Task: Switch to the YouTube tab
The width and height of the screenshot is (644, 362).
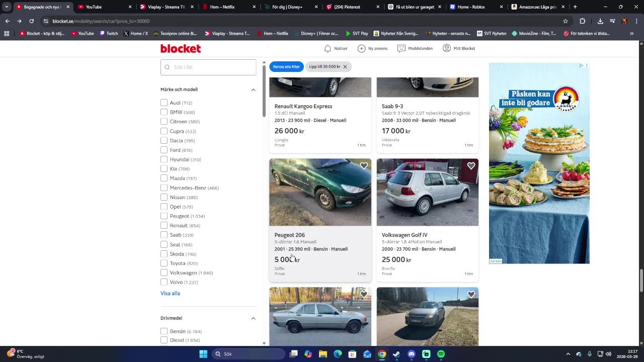Action: [x=104, y=7]
